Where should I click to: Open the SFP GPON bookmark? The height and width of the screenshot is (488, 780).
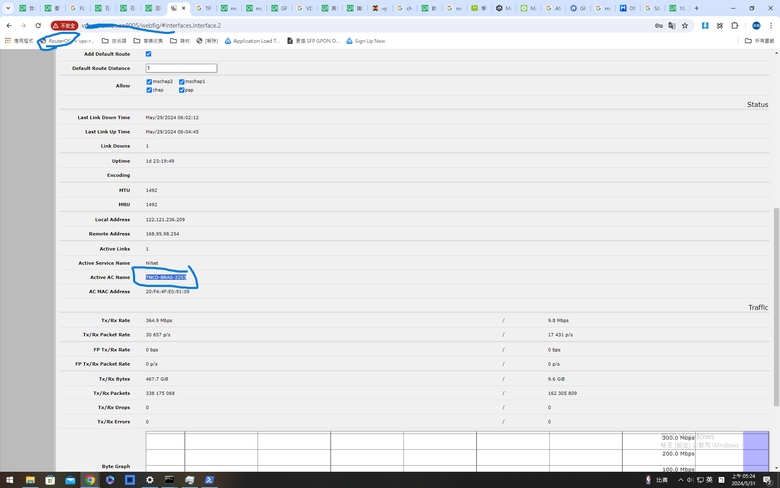click(313, 41)
